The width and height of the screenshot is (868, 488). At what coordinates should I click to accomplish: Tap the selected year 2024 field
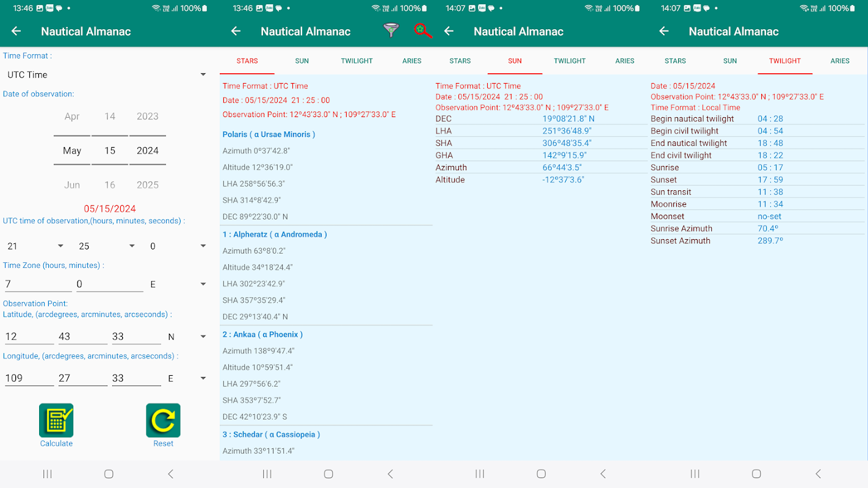pos(148,151)
